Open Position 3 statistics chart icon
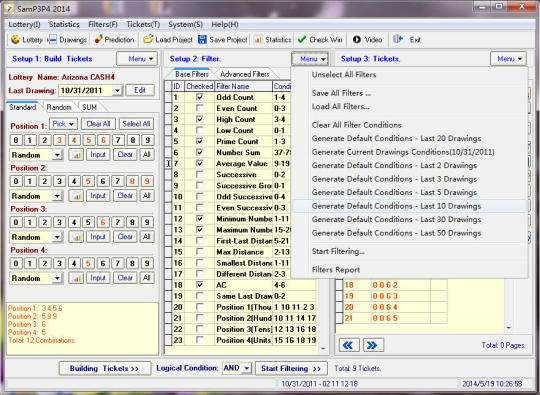The image size is (540, 395). [76, 237]
